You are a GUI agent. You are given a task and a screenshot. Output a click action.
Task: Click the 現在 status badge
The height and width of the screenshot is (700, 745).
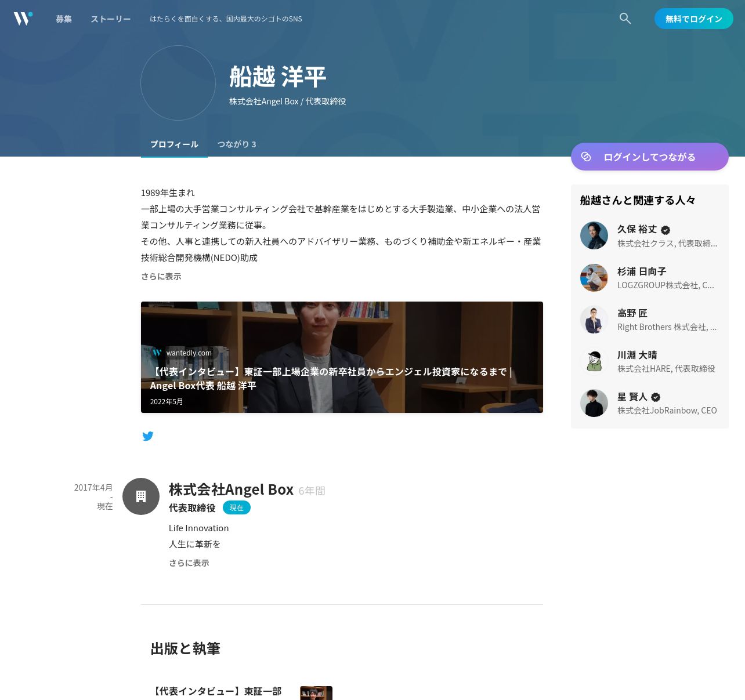coord(237,508)
